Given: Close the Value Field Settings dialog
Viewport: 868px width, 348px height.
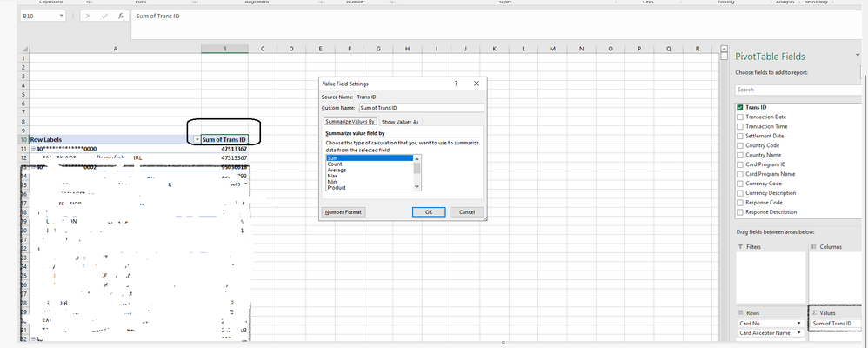Looking at the screenshot, I should (x=476, y=84).
